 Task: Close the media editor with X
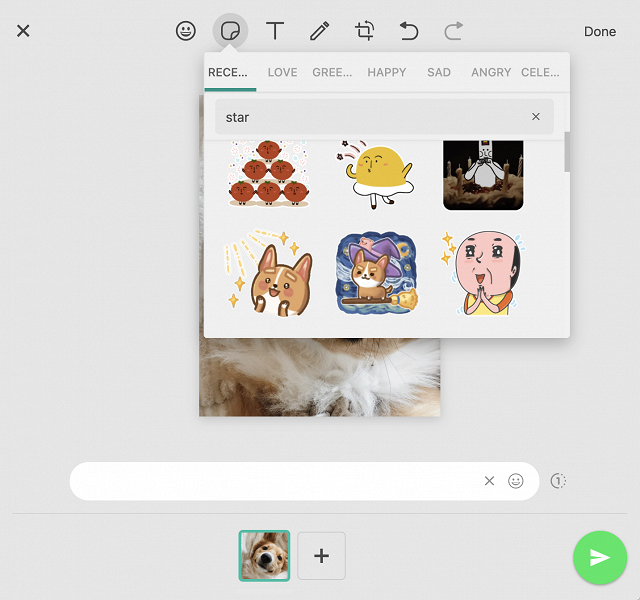(x=23, y=31)
